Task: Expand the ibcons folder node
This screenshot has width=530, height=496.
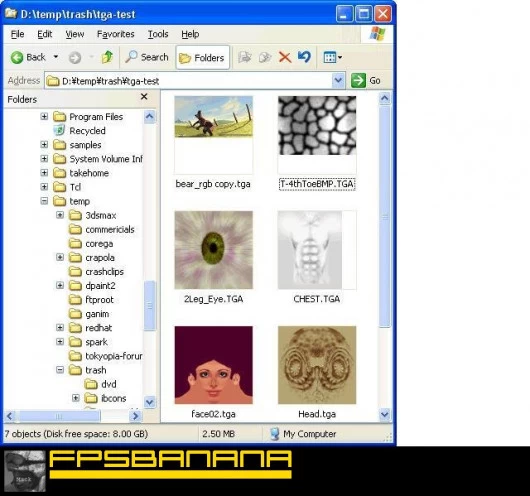Action: (x=76, y=398)
